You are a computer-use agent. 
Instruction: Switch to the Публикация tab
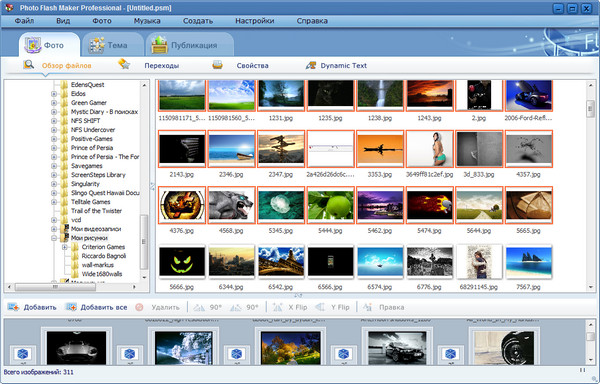(190, 45)
